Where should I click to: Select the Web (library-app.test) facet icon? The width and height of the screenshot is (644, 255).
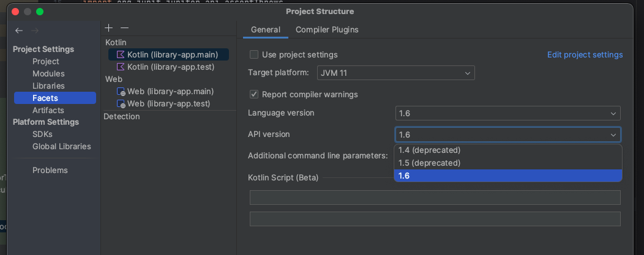(x=121, y=104)
